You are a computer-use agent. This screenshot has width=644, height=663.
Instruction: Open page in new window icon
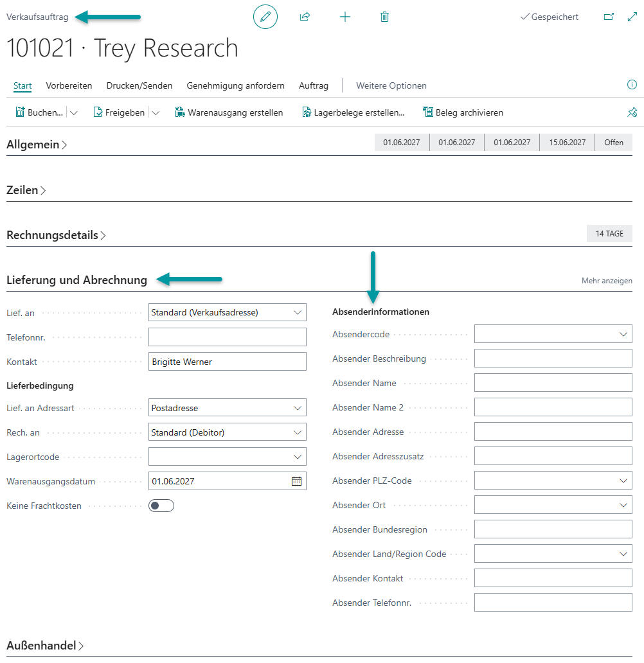click(609, 17)
